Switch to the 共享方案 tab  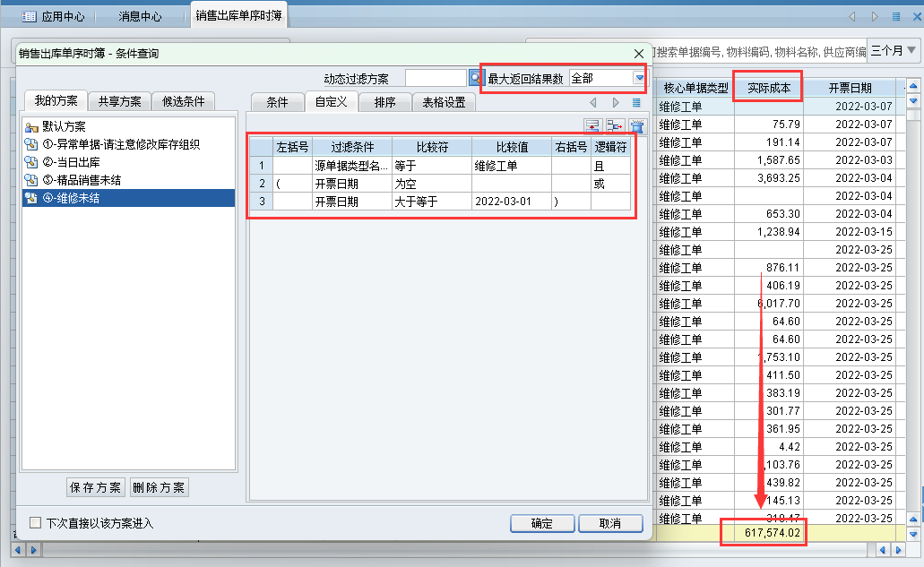pos(119,101)
